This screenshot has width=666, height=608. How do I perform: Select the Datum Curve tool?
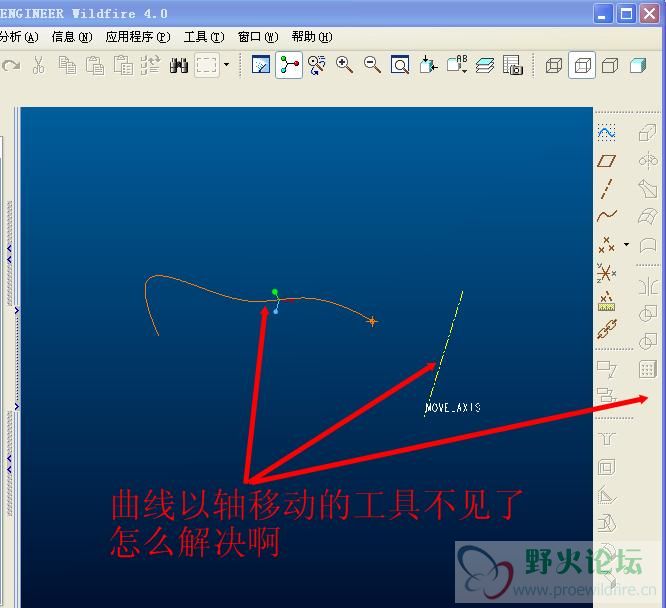tap(607, 216)
